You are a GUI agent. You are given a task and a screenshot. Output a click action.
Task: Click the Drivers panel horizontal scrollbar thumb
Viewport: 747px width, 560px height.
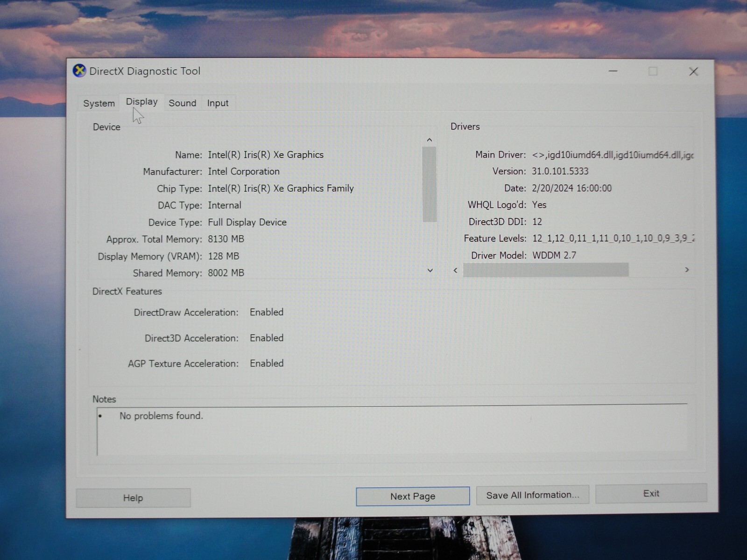(546, 270)
